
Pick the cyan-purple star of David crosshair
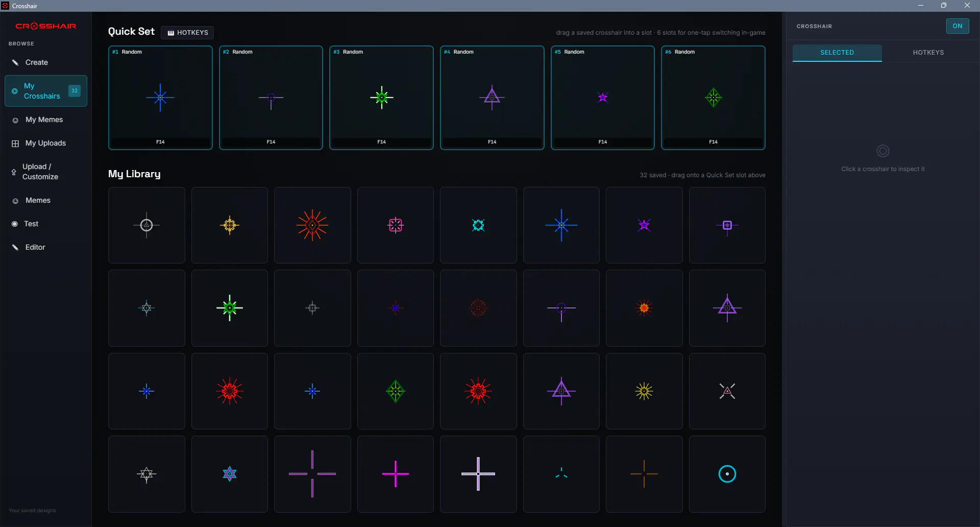point(230,474)
